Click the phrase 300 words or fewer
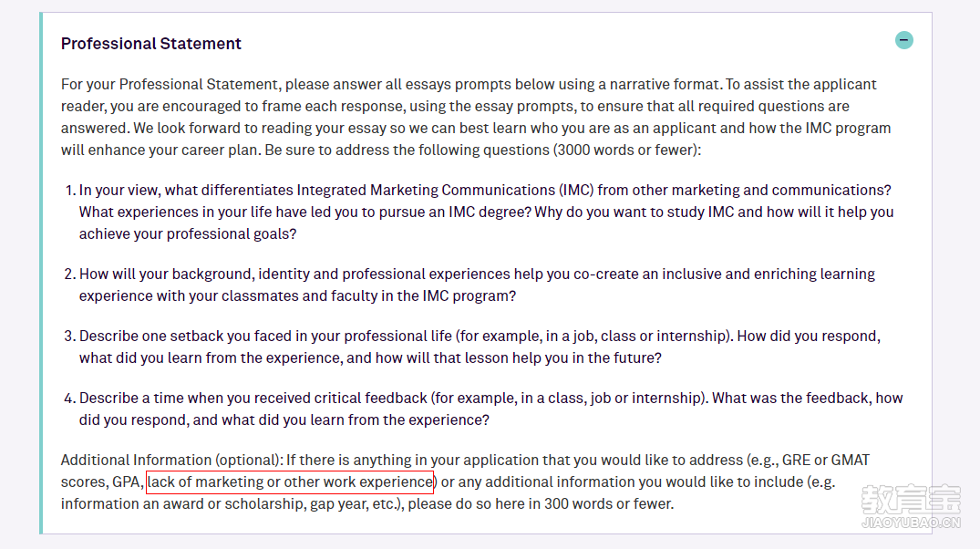Screen dimensions: 980x549 coord(608,504)
